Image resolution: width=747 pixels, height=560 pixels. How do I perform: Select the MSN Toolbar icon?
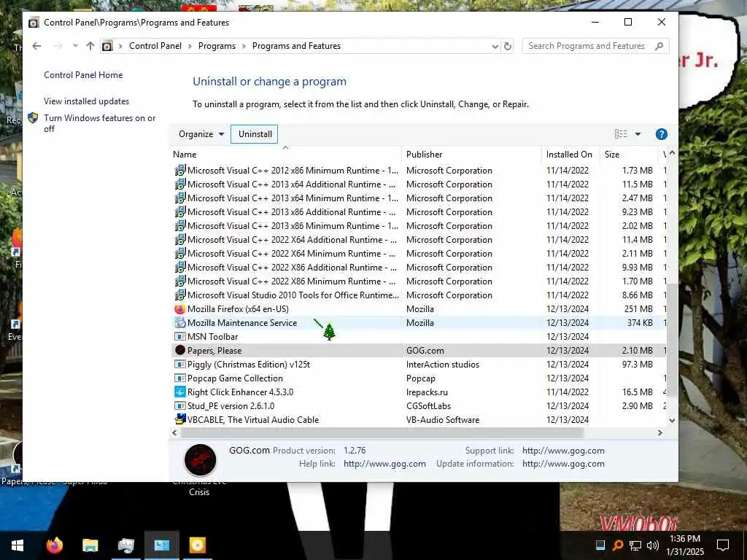[x=179, y=337]
